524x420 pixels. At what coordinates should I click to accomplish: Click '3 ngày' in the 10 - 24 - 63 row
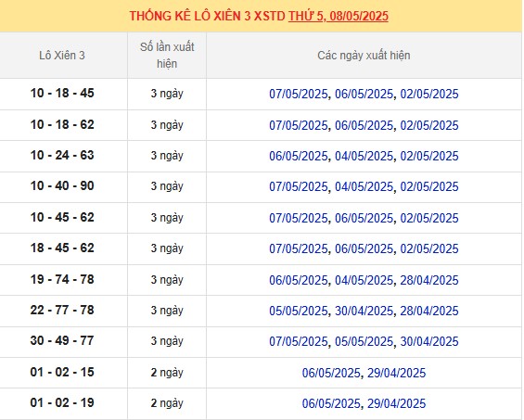[167, 156]
